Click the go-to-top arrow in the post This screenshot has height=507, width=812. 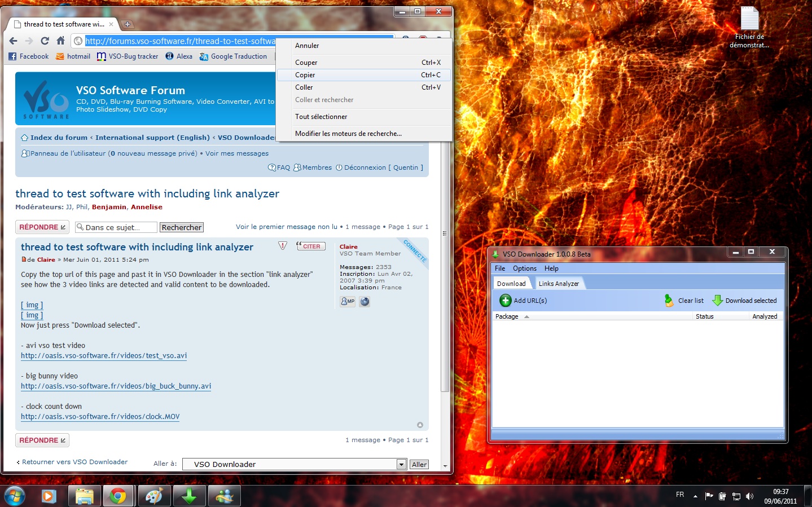pos(420,425)
